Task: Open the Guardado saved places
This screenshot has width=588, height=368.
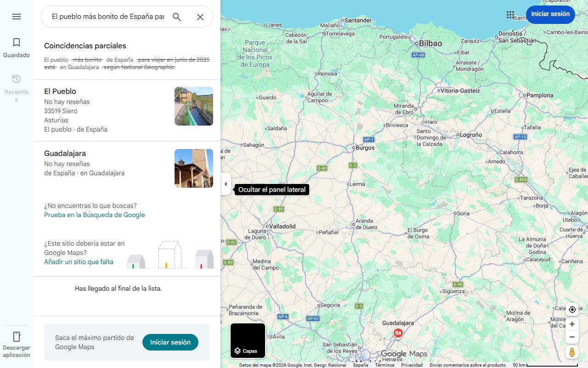Action: 17,48
